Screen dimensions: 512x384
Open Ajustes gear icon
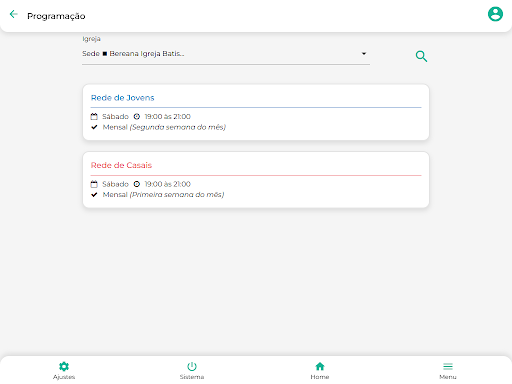pos(64,366)
